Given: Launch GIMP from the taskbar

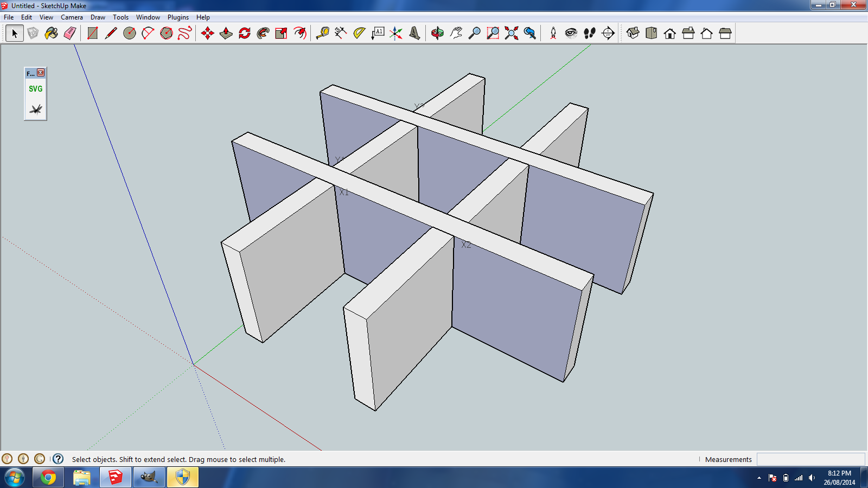Looking at the screenshot, I should click(149, 478).
